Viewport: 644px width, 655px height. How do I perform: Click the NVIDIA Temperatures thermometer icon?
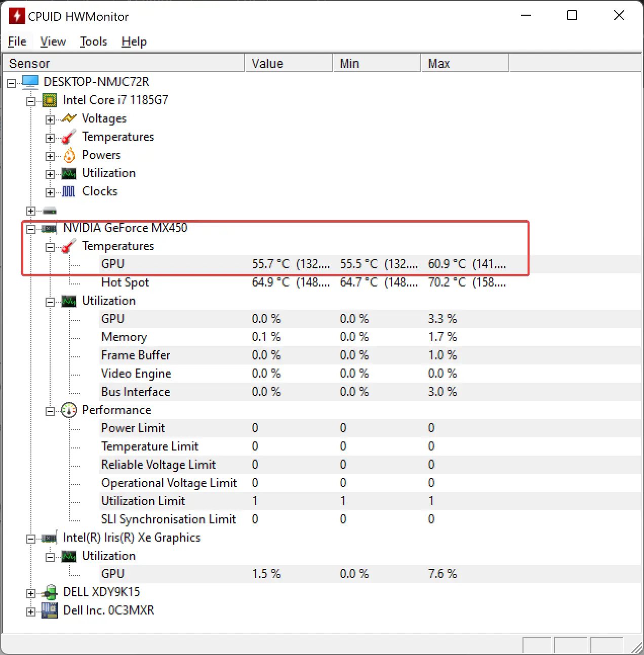click(x=69, y=246)
